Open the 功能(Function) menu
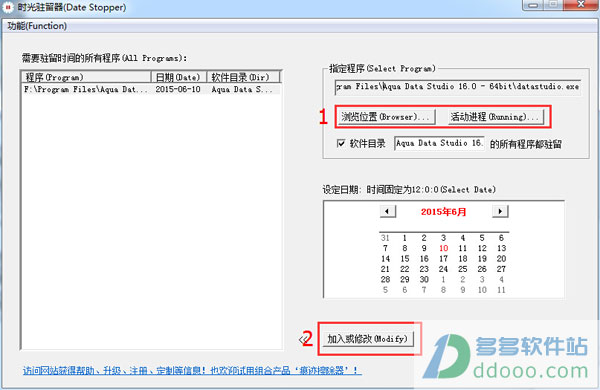Viewport: 600px width, 390px height. pyautogui.click(x=37, y=26)
